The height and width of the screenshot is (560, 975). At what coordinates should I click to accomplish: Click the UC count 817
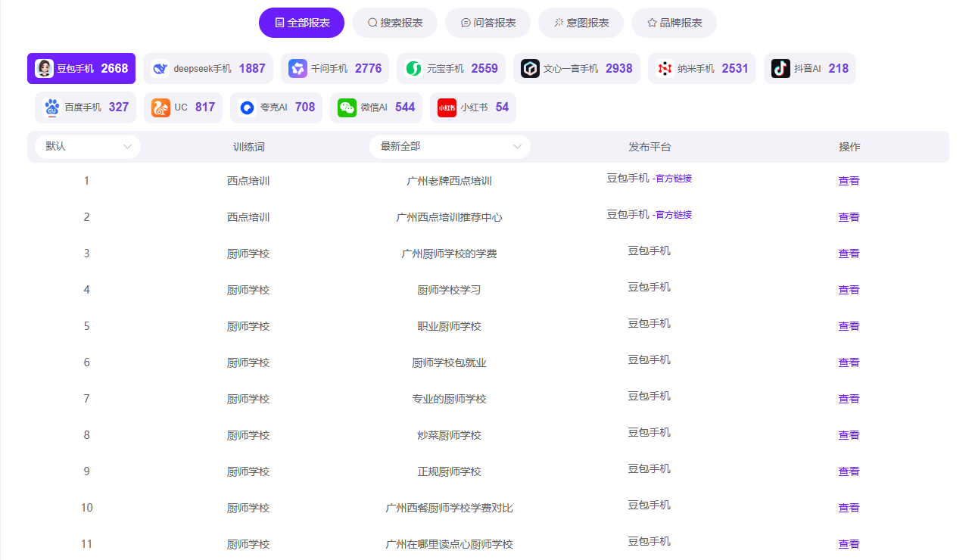click(205, 107)
